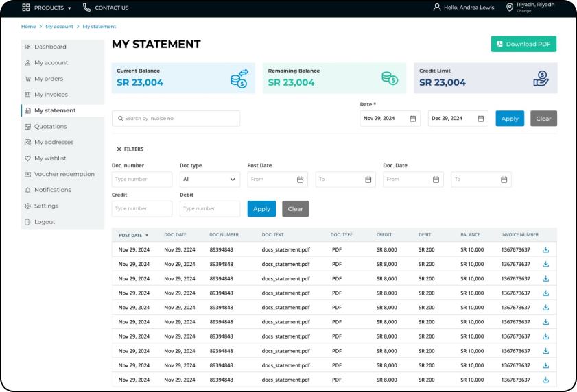Open calendar for Dec 29, 2024 end date

pos(480,119)
